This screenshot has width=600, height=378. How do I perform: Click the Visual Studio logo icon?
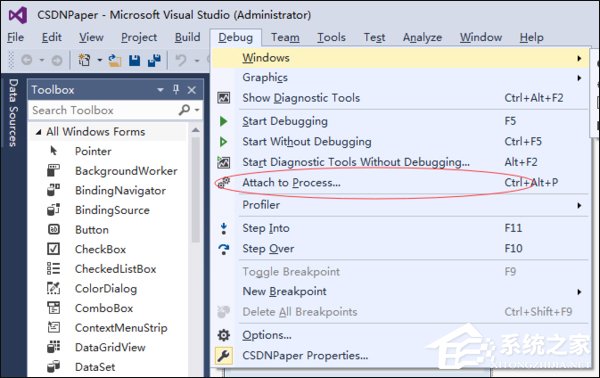pos(18,15)
